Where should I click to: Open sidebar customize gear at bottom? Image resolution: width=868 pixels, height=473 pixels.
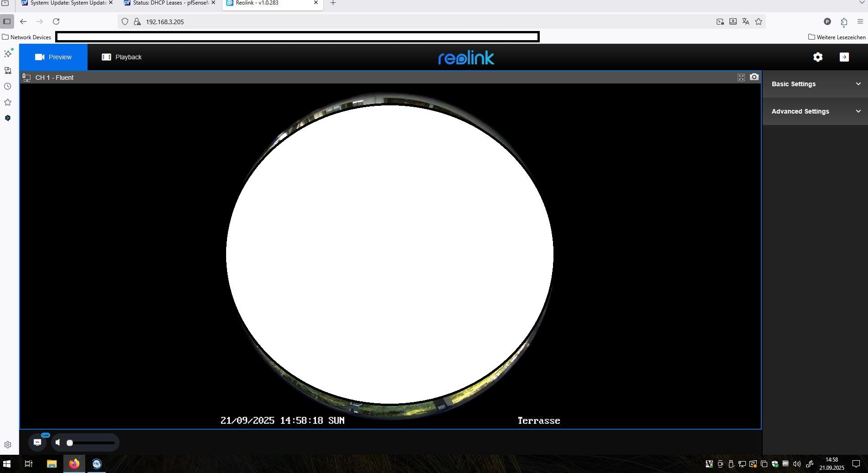(x=8, y=445)
